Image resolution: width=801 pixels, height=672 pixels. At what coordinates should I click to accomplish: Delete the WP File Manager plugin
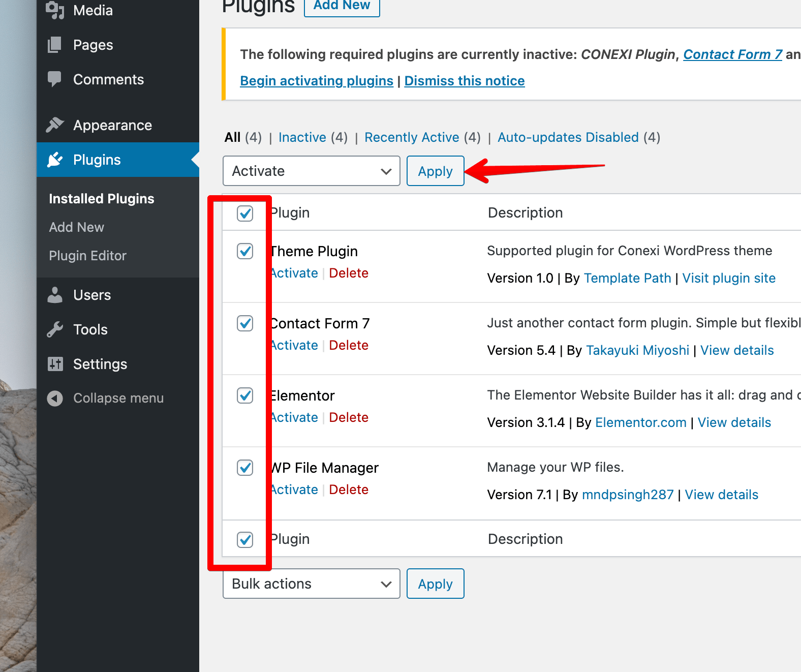(x=349, y=490)
